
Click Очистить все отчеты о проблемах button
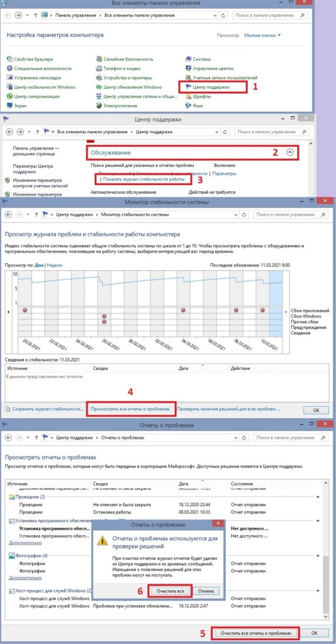(256, 633)
